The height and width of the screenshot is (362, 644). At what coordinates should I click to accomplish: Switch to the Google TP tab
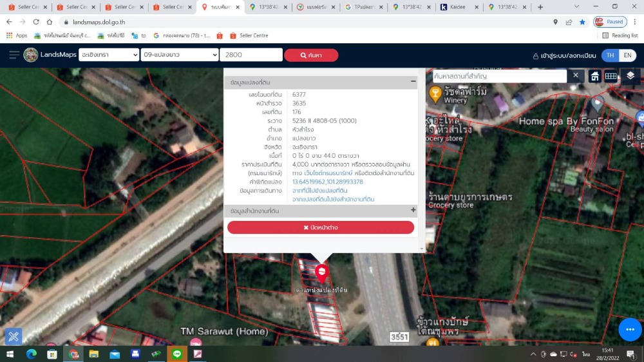pyautogui.click(x=363, y=7)
